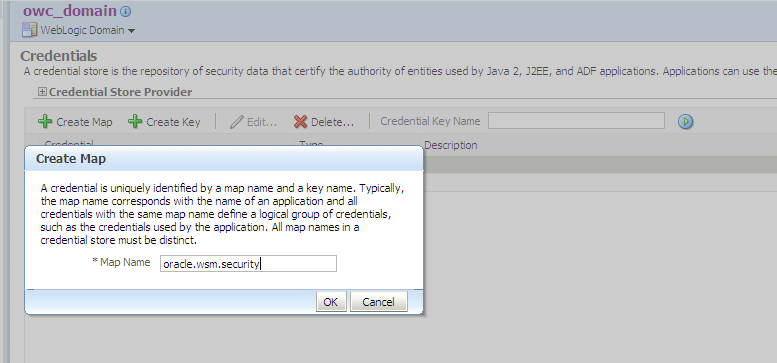Sort by the Credential column header
Image resolution: width=777 pixels, height=363 pixels.
pos(69,144)
